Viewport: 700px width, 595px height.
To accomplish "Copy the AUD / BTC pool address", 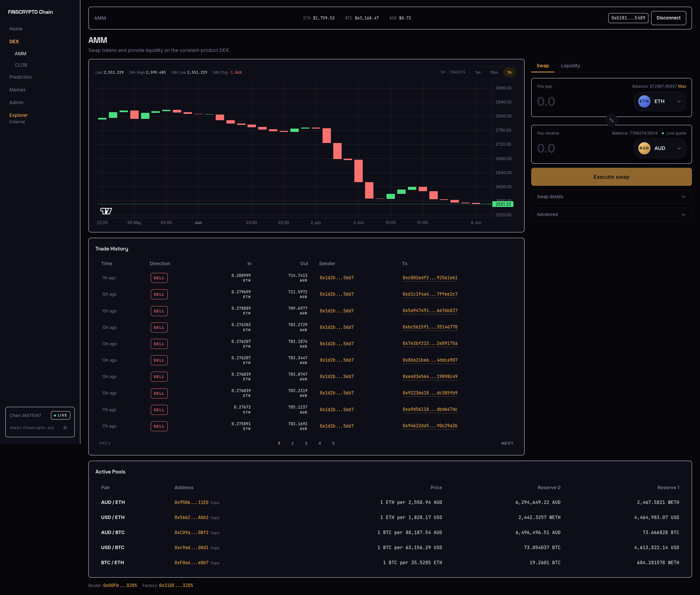I will point(215,533).
